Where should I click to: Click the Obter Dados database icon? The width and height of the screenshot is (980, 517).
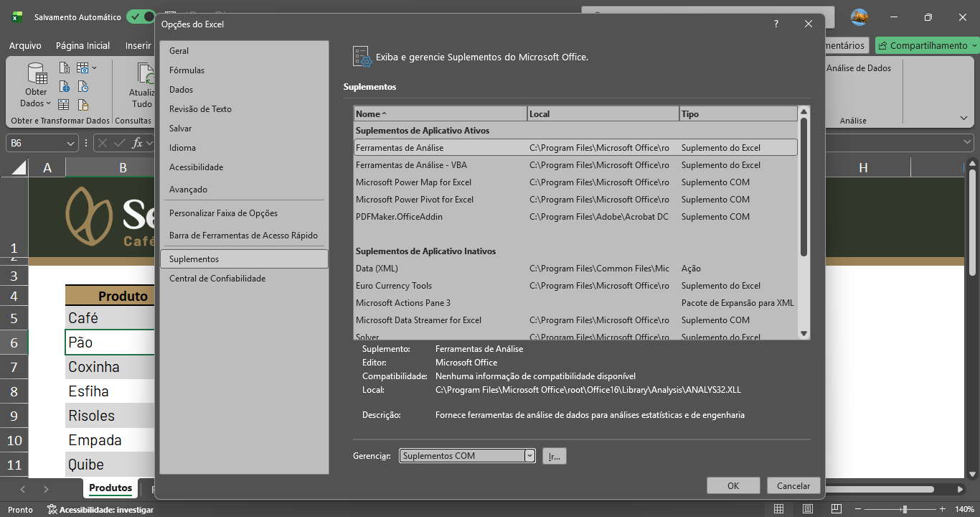click(36, 74)
